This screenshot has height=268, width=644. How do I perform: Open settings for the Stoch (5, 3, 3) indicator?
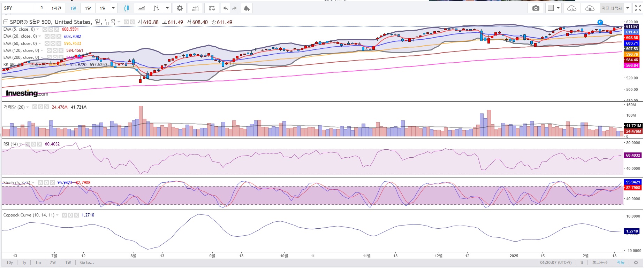pos(46,183)
